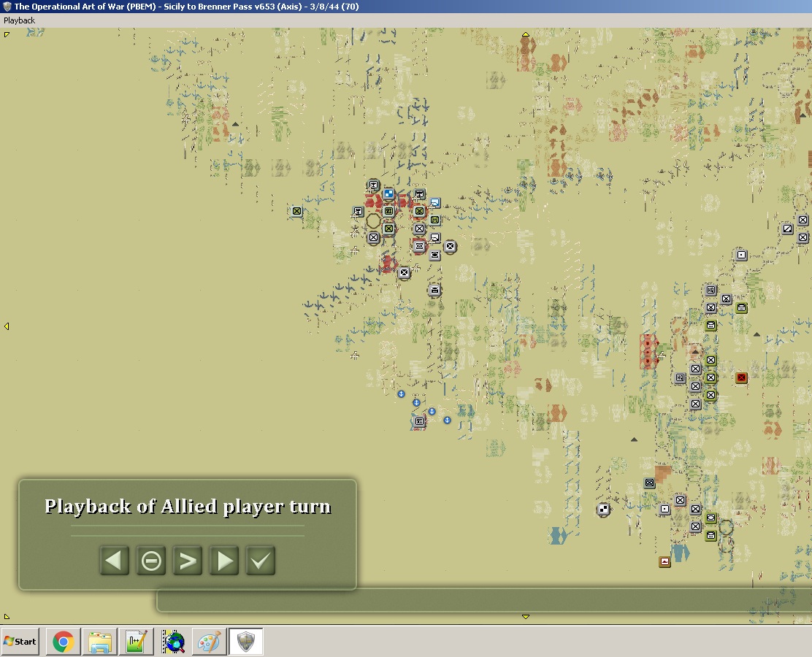The width and height of the screenshot is (812, 657).
Task: Open the chart-and-pencil app on taskbar
Action: pyautogui.click(x=137, y=642)
